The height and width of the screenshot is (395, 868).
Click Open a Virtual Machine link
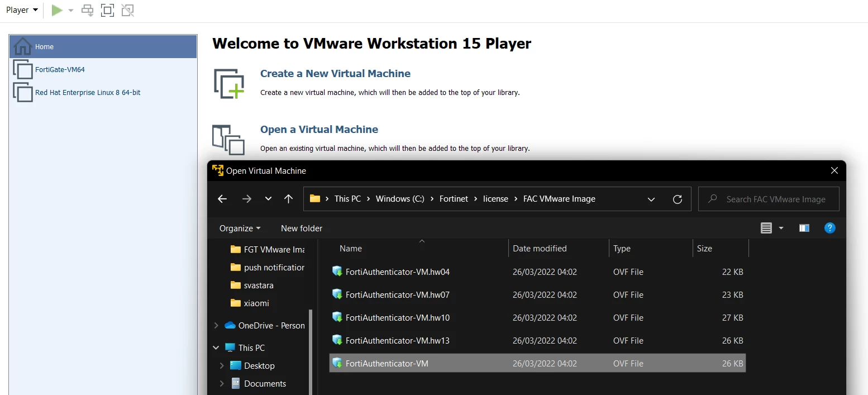point(319,129)
